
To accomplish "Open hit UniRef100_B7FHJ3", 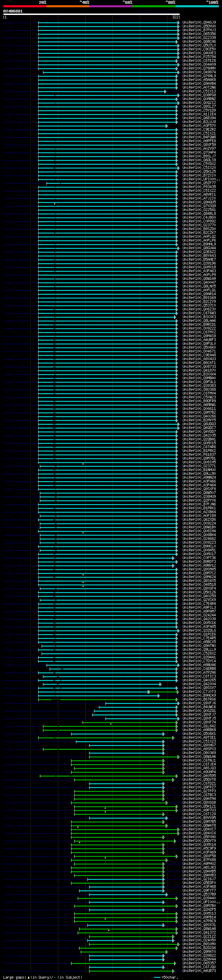I will pyautogui.click(x=199, y=30).
